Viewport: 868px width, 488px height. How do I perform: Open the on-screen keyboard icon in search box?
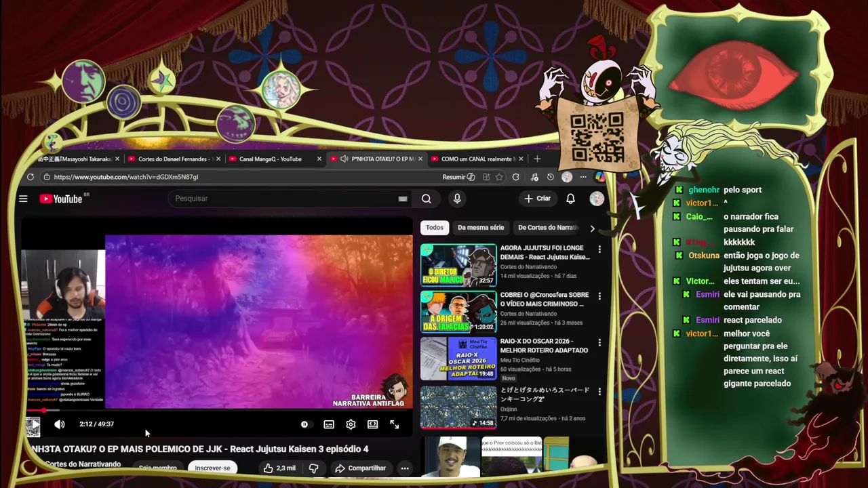click(x=403, y=199)
